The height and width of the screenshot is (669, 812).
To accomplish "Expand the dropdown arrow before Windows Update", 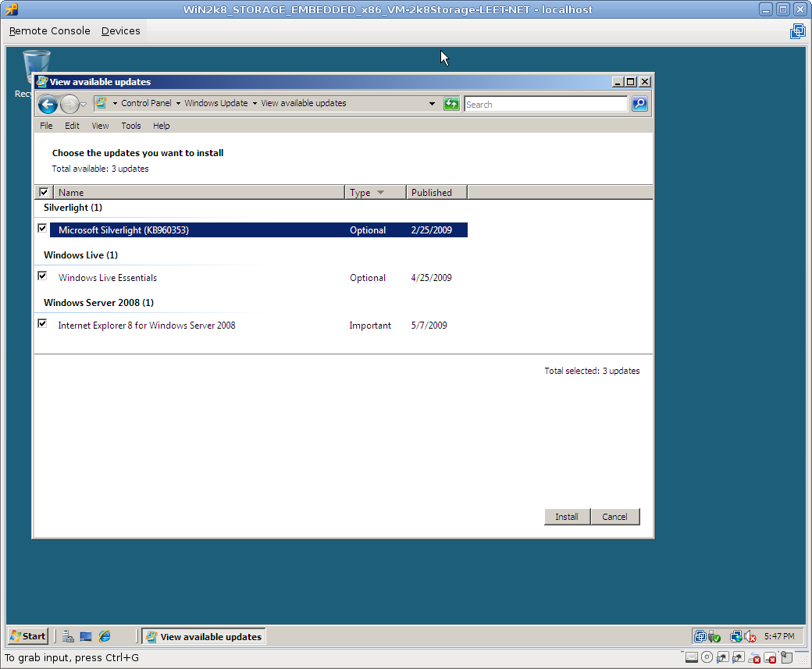I will point(178,104).
